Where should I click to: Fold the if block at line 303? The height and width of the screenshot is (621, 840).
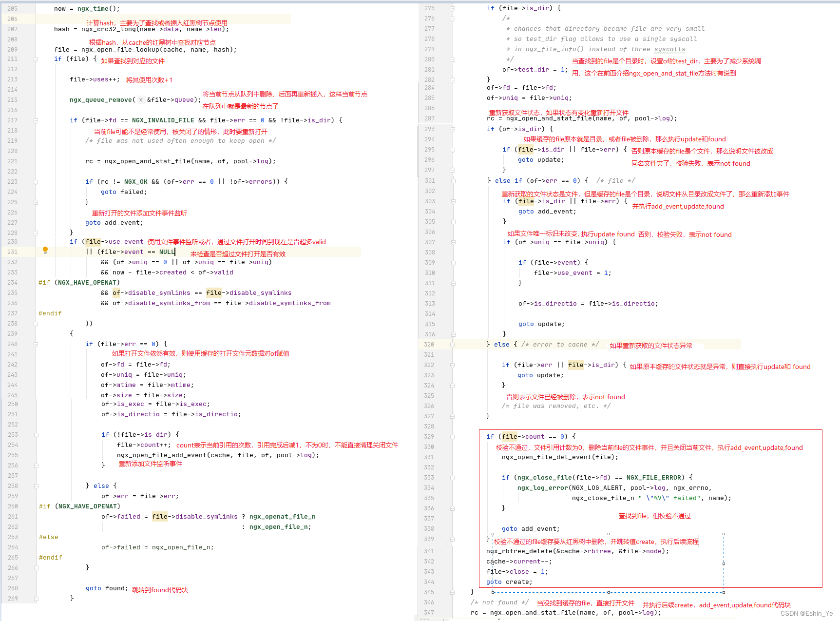453,201
